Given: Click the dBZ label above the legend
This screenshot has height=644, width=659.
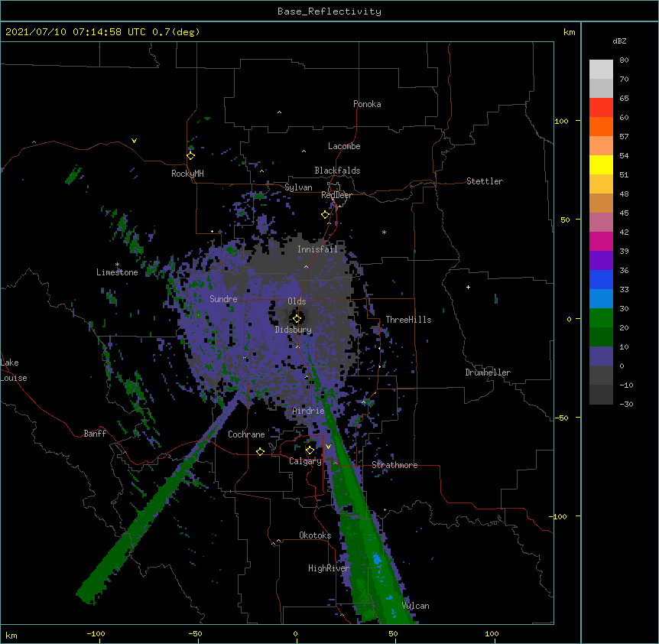Looking at the screenshot, I should coord(619,41).
